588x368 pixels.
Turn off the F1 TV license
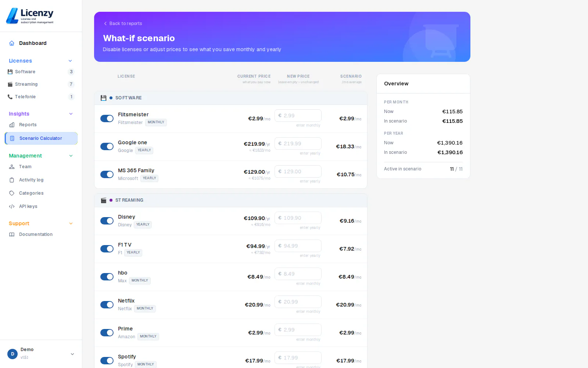pos(107,249)
